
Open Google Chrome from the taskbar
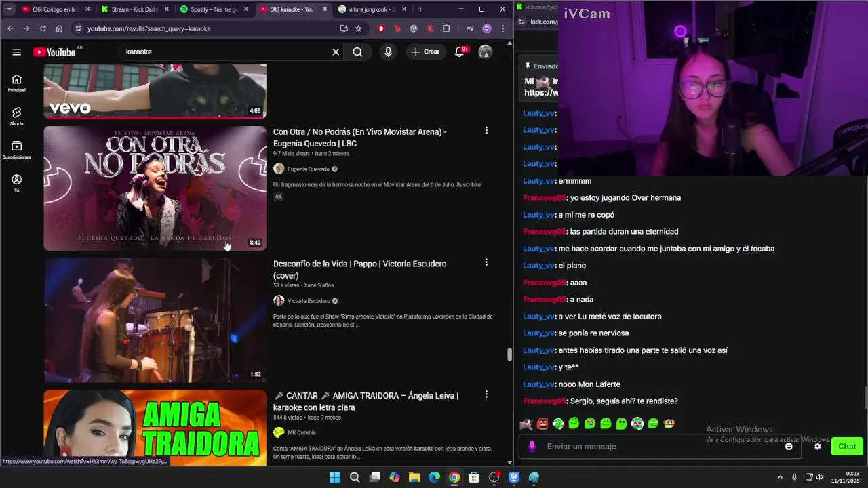point(454,477)
